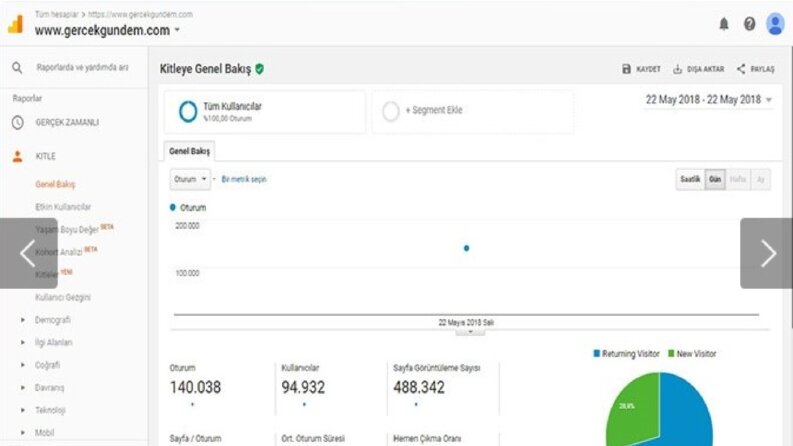Click the Sayfa Görüntüleme value 488.342

click(419, 387)
